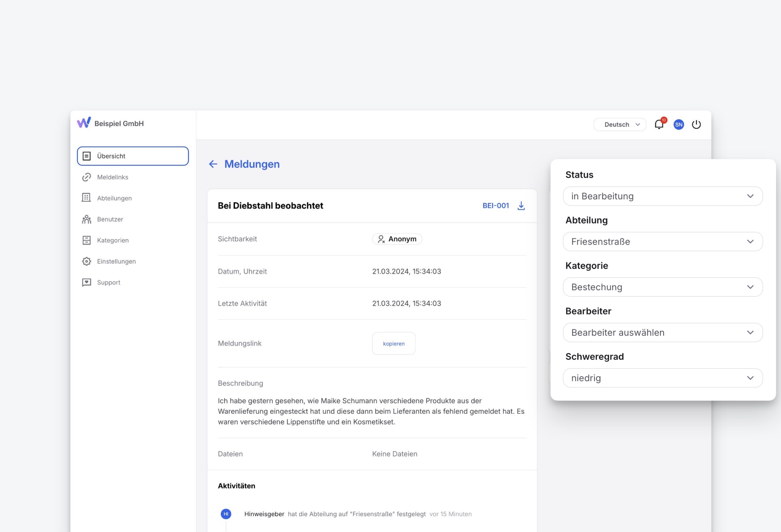
Task: Click the power logout icon
Action: pos(696,124)
